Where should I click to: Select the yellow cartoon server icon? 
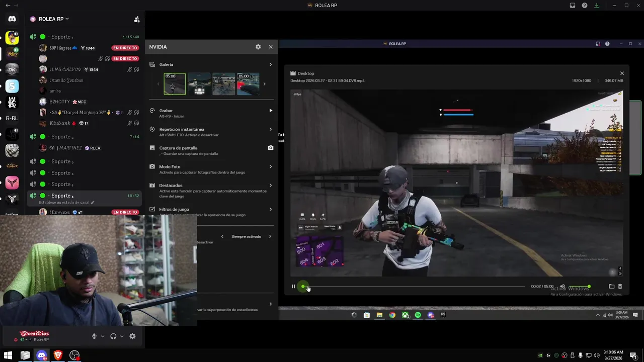pyautogui.click(x=12, y=38)
